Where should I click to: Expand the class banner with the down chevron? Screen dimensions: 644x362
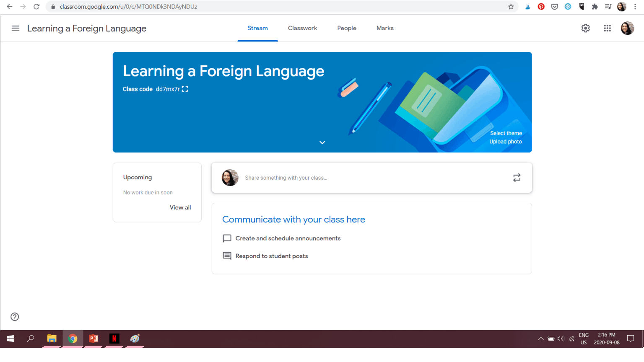tap(322, 142)
